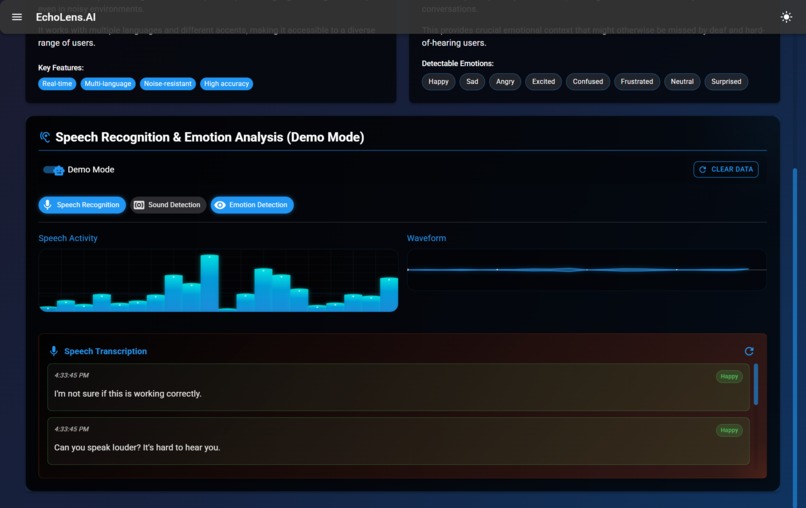Click the microphone icon next to Speech Transcription
This screenshot has width=806, height=508.
tap(53, 351)
